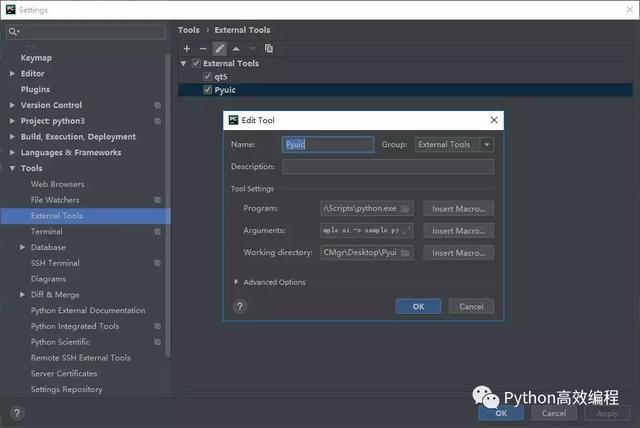Click project-level icon beside File Watchers
Screen dimensions: 640x428
pyautogui.click(x=157, y=200)
